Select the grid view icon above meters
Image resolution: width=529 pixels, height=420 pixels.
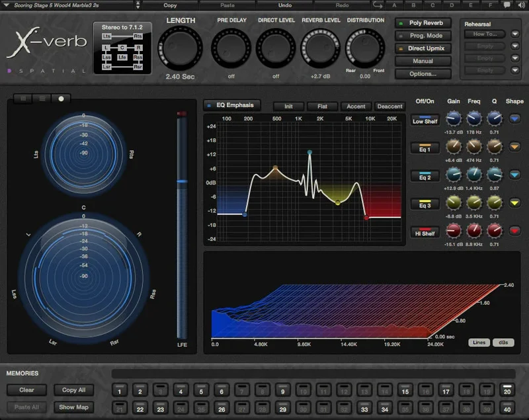pos(23,99)
